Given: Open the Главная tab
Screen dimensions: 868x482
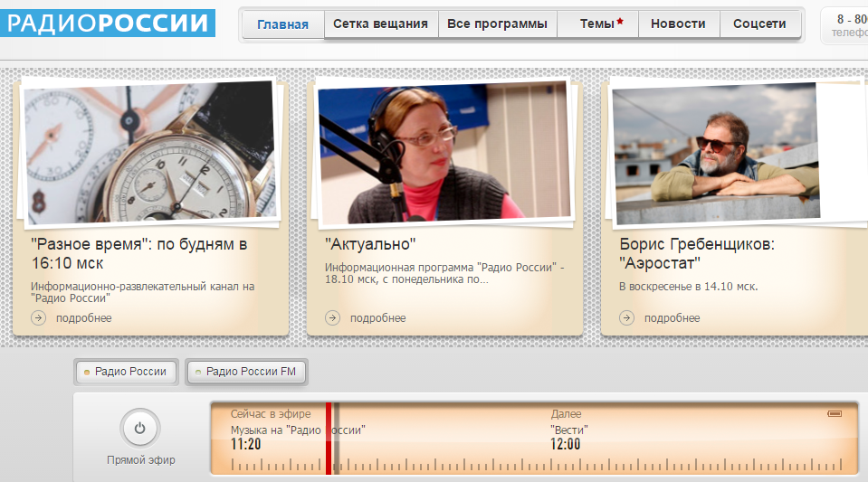Looking at the screenshot, I should [x=282, y=24].
